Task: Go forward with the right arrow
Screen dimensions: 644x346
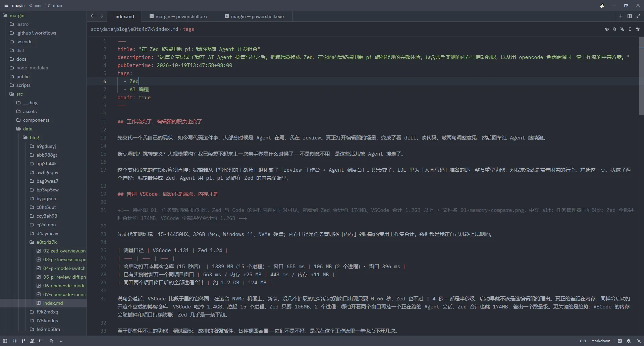Action: [x=101, y=16]
